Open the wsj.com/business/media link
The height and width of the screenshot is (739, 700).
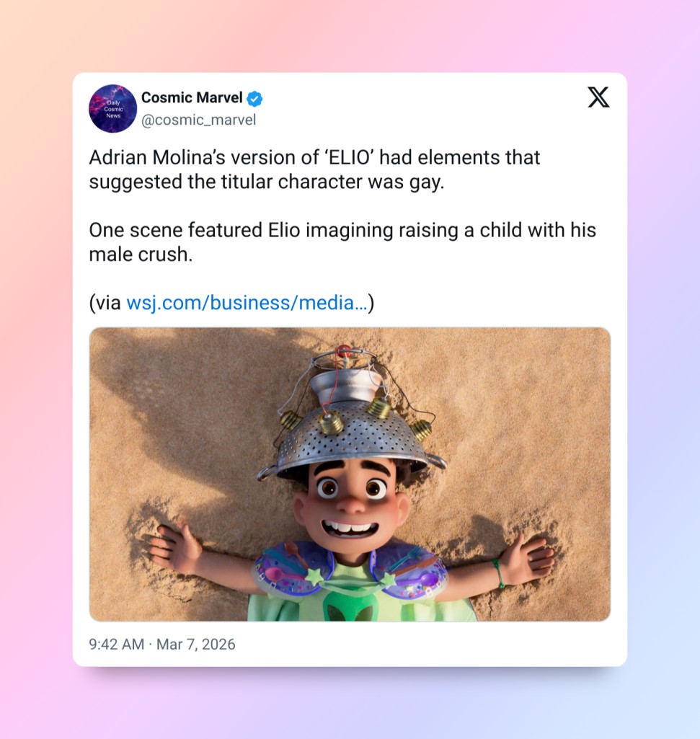coord(247,303)
